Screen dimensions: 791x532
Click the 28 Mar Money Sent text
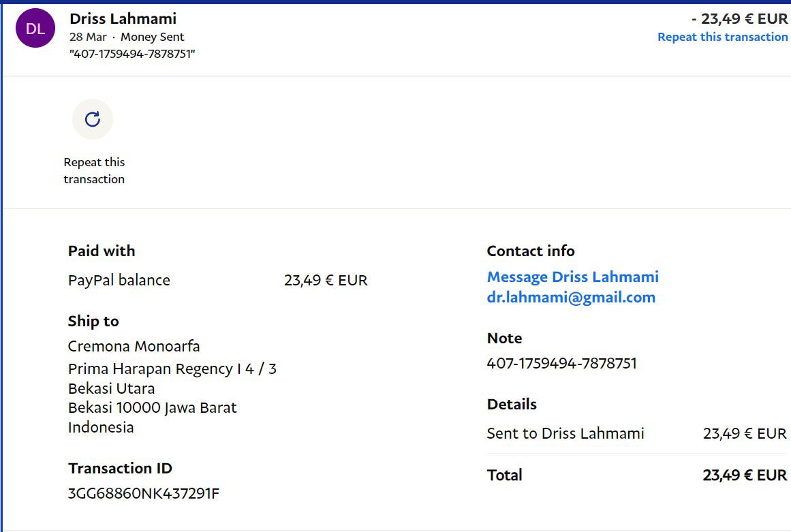click(127, 37)
